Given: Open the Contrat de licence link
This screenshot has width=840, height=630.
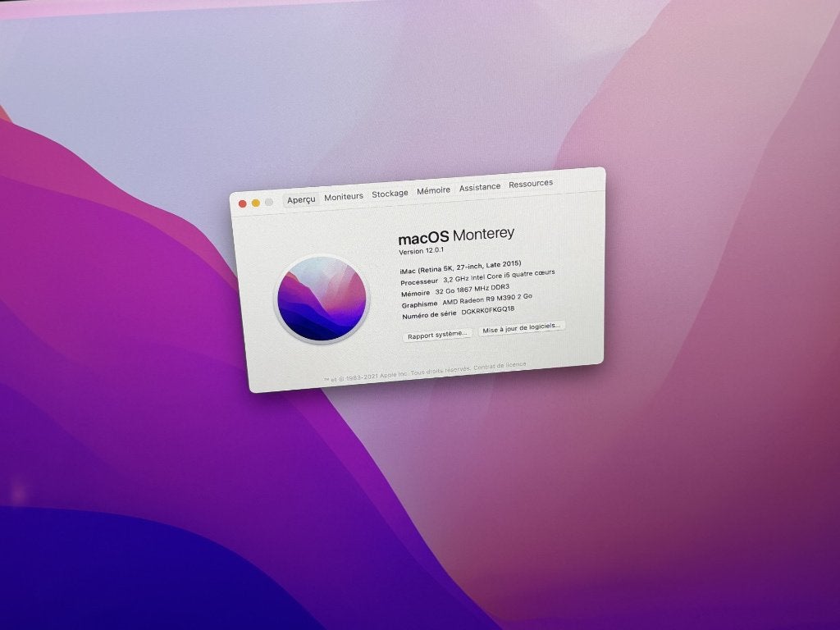Looking at the screenshot, I should coord(500,365).
